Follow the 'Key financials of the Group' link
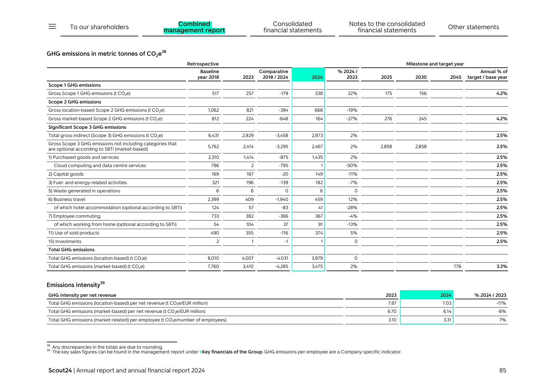Screen dimensions: 555x392 [x=232, y=352]
